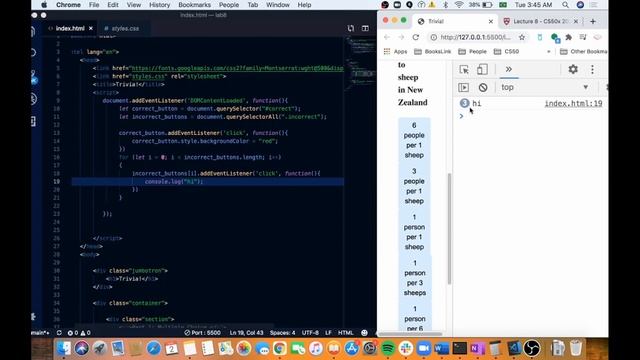The image size is (640, 360).
Task: Toggle the device toolbar in DevTools
Action: (482, 69)
